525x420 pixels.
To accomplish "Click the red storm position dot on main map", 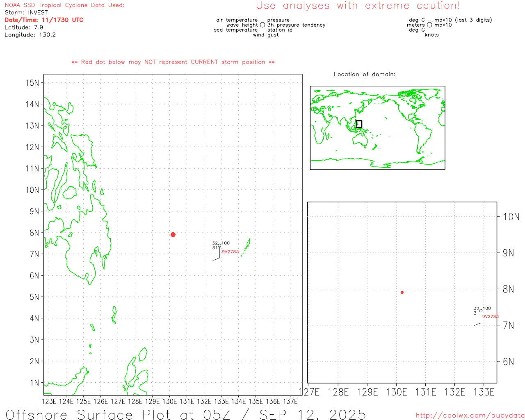I will 173,235.
